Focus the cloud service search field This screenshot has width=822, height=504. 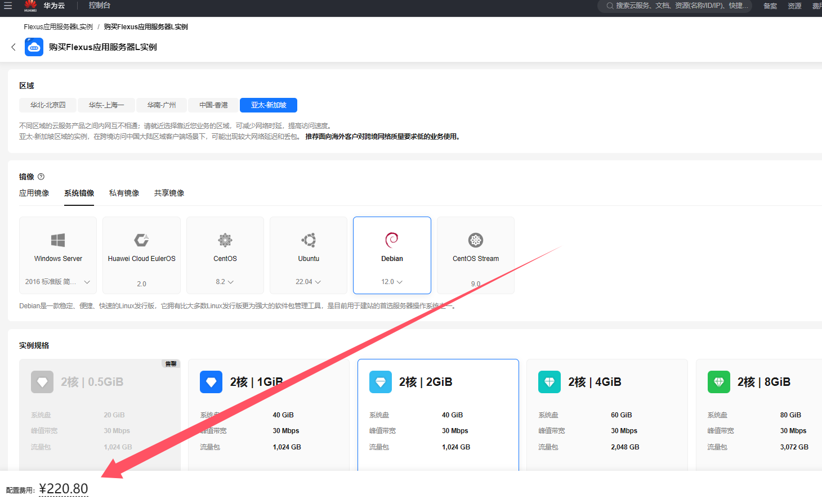(674, 6)
